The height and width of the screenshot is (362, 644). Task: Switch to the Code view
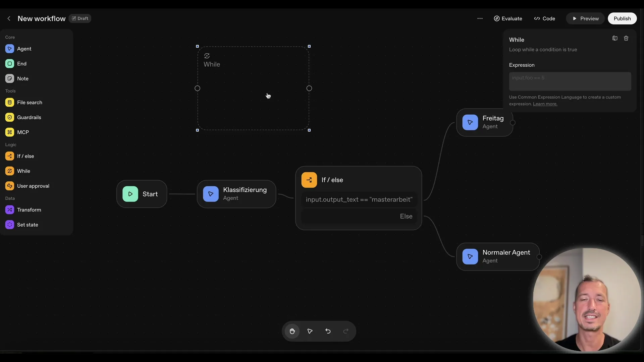[544, 18]
